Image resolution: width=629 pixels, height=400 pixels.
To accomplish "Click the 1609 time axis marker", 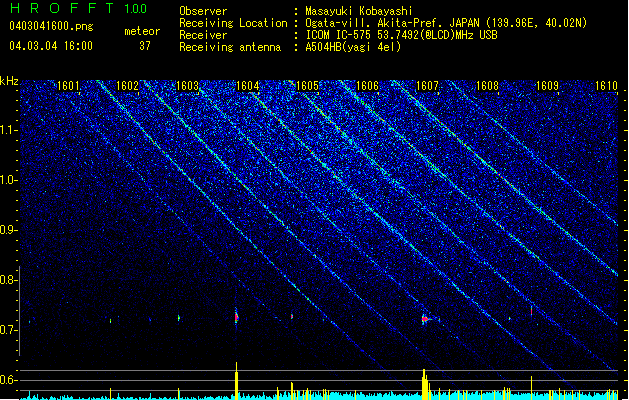I will click(548, 86).
